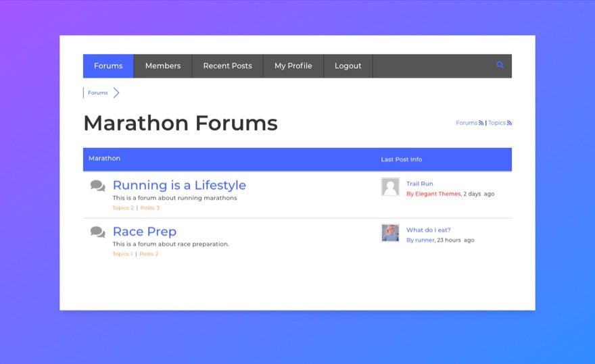
Task: Open the Running is a Lifestyle forum
Action: click(x=179, y=185)
